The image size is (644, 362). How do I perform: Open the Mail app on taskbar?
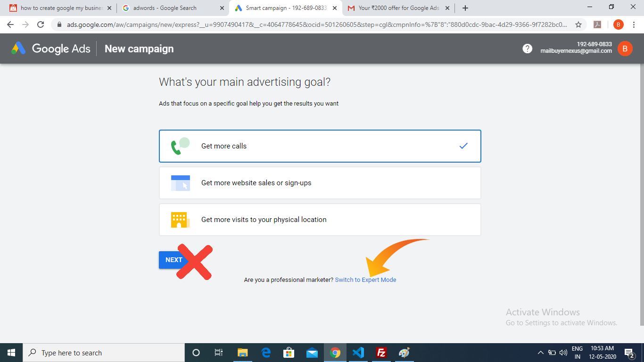point(312,353)
